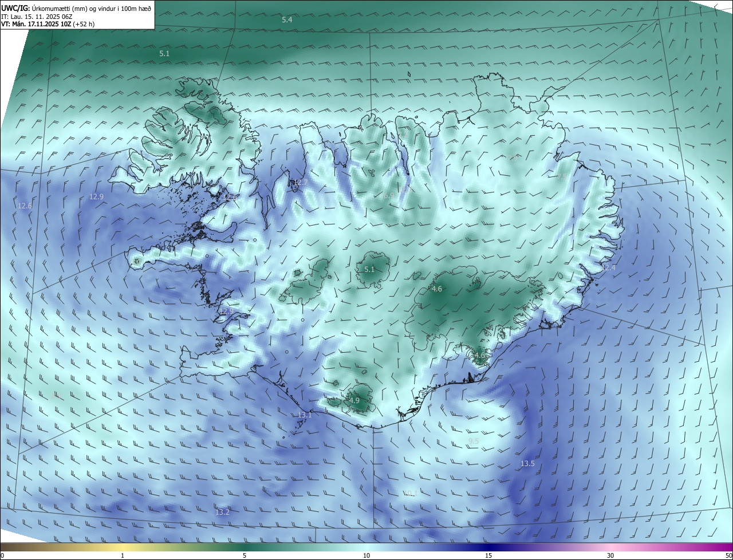Click the 12.6 value inside the Breiðafjörður bay
The image size is (733, 560).
[230, 197]
